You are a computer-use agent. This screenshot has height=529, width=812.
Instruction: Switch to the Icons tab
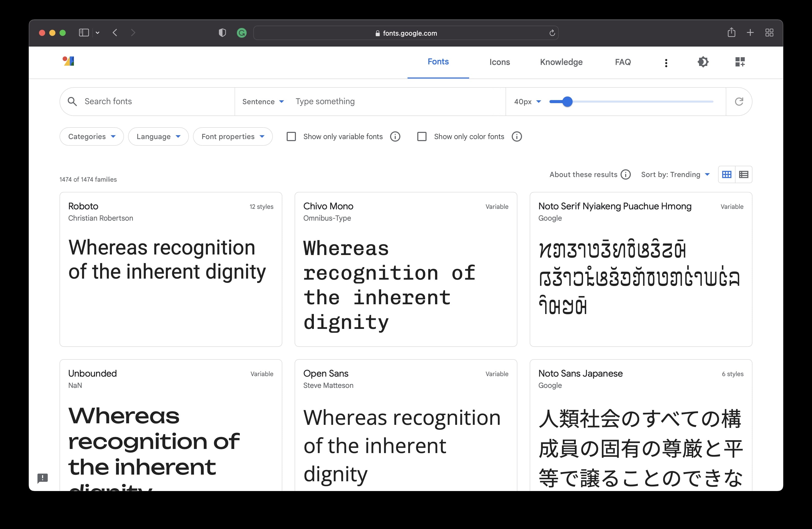(499, 62)
